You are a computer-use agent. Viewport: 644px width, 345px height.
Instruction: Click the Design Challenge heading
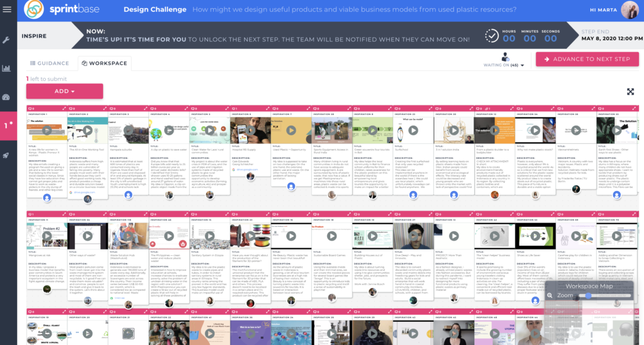[x=155, y=9]
